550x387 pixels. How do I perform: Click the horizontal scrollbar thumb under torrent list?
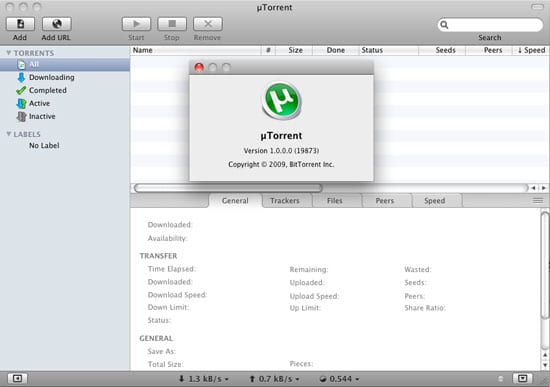point(228,188)
